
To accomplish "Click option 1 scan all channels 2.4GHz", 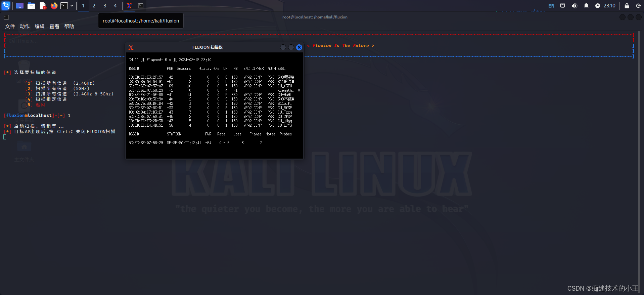I will (60, 83).
